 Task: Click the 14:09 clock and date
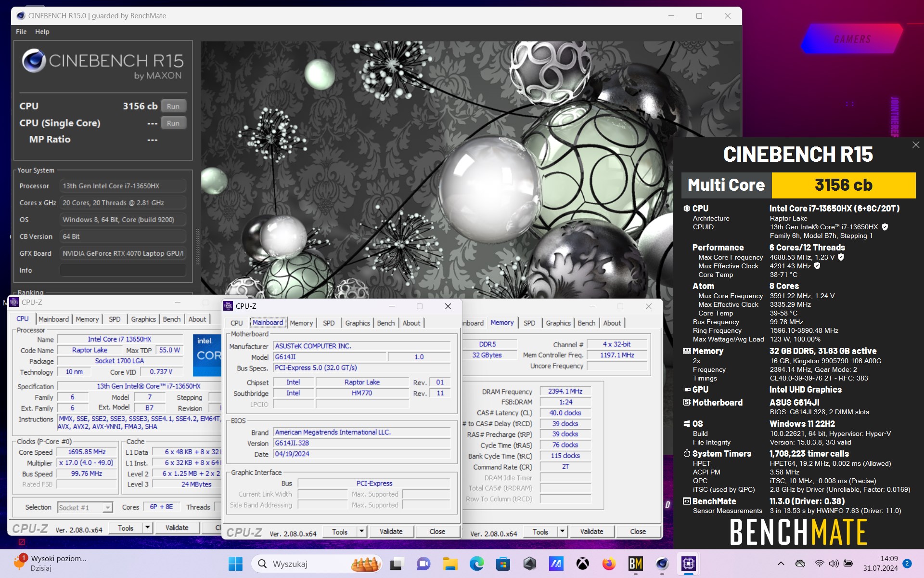click(x=880, y=563)
